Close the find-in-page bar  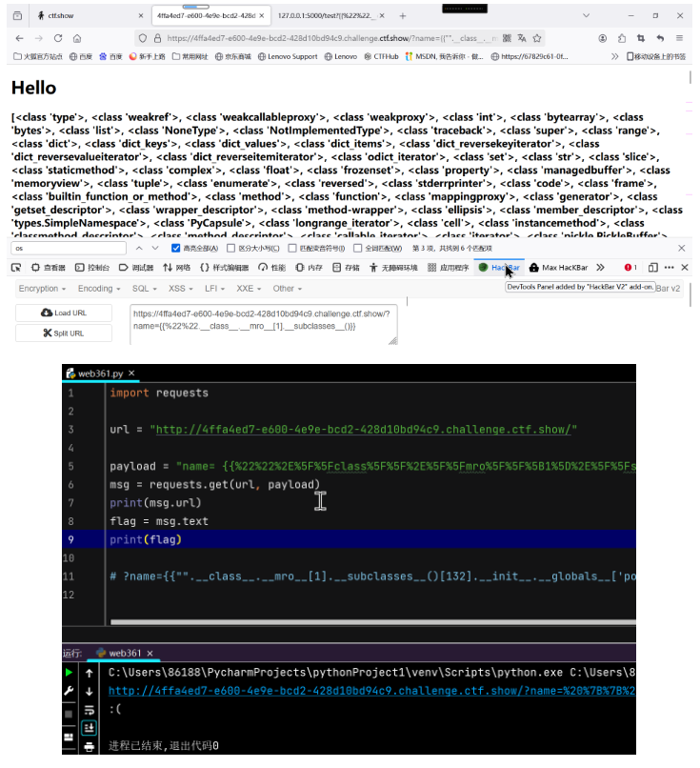(x=681, y=249)
